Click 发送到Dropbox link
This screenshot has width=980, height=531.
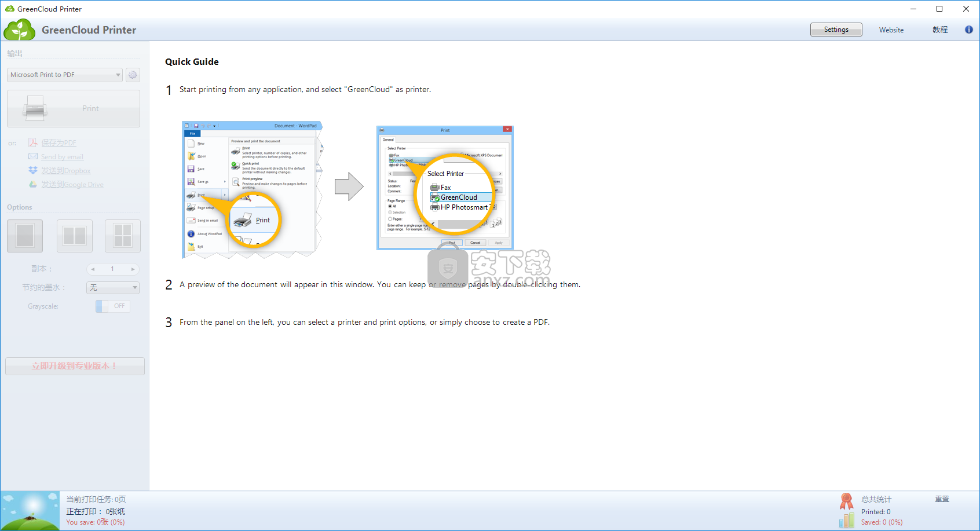(x=66, y=170)
